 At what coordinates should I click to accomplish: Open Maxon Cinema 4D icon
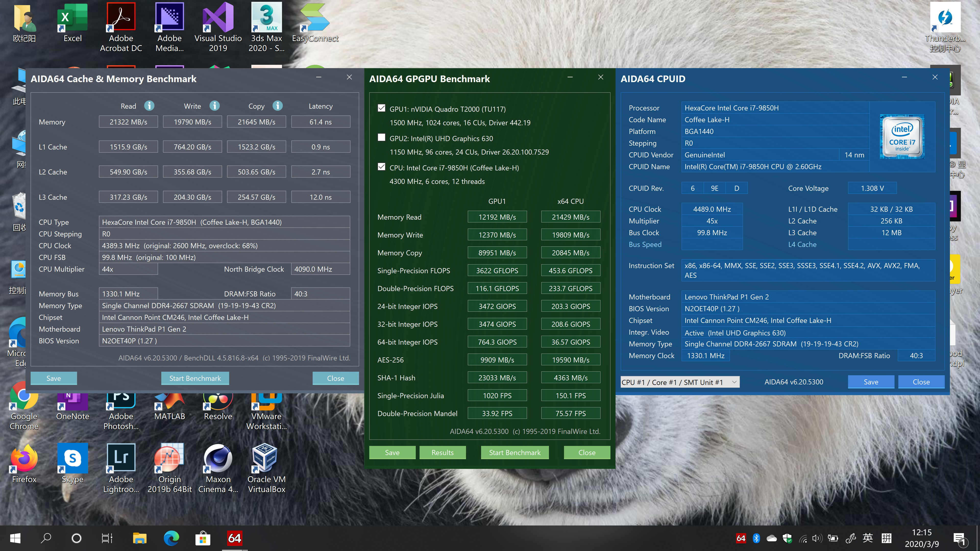[218, 469]
